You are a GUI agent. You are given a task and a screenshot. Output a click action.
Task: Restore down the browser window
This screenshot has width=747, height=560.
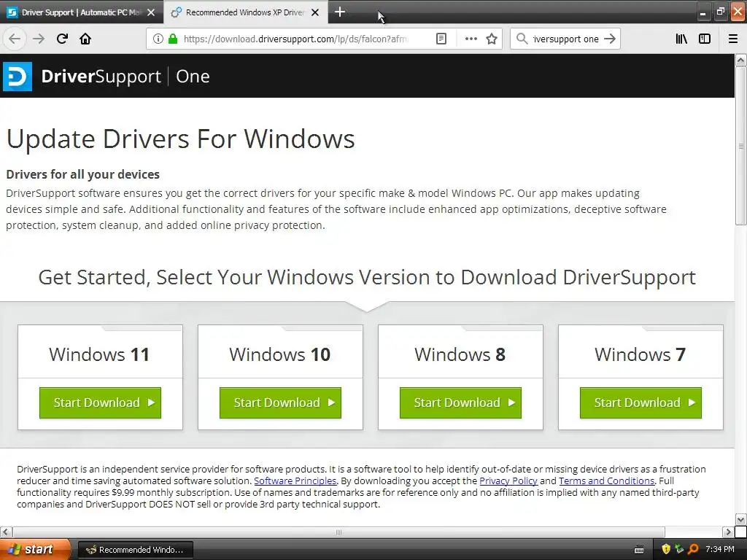tap(721, 12)
